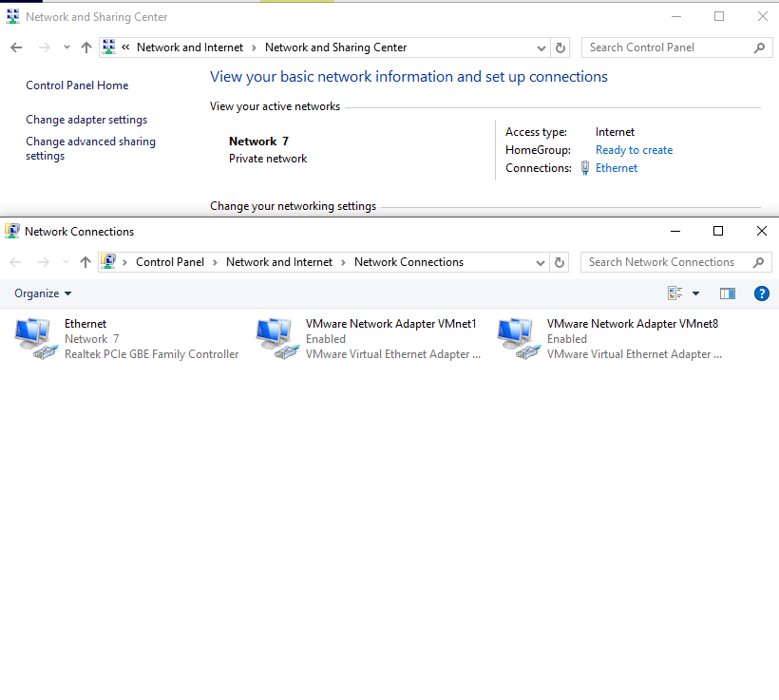The height and width of the screenshot is (700, 779).
Task: Open the Ethernet adapter icon
Action: 36,339
